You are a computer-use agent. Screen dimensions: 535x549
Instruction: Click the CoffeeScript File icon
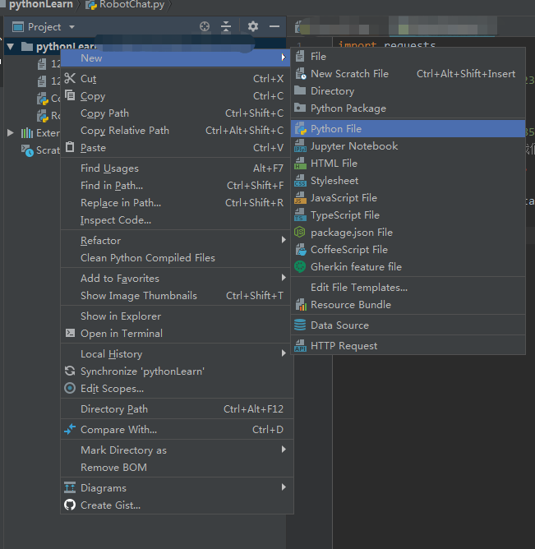tap(300, 250)
